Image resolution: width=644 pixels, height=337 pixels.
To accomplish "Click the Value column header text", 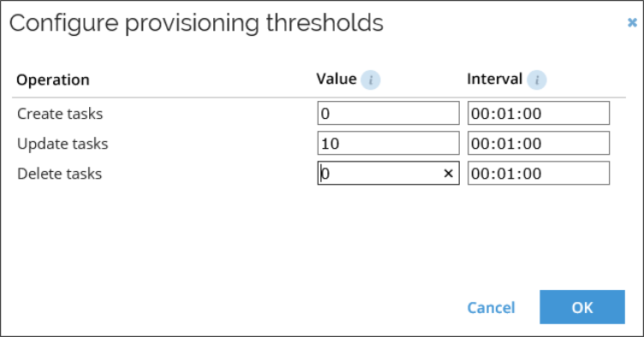I will (x=337, y=79).
